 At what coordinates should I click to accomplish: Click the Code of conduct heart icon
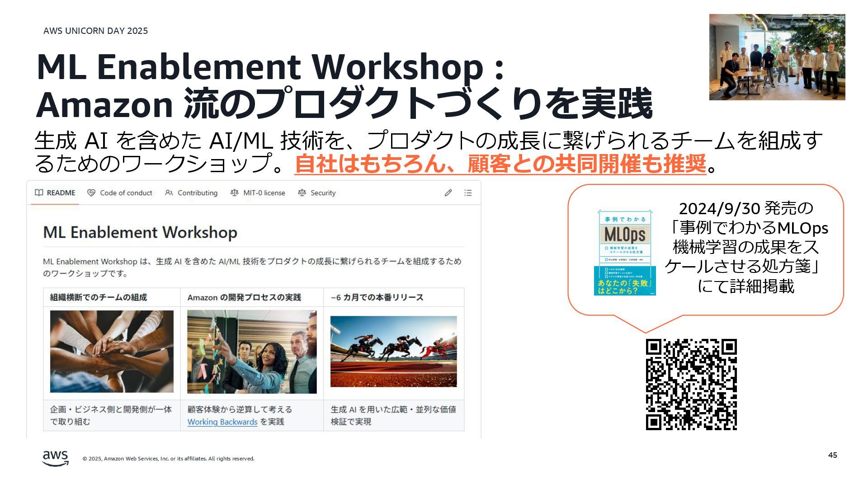click(x=91, y=193)
